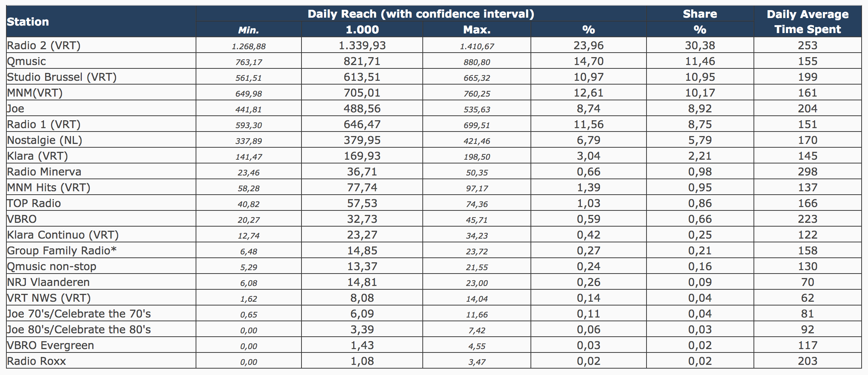Click the Klara Continuo (VRT) station name
The image size is (868, 375).
[63, 235]
